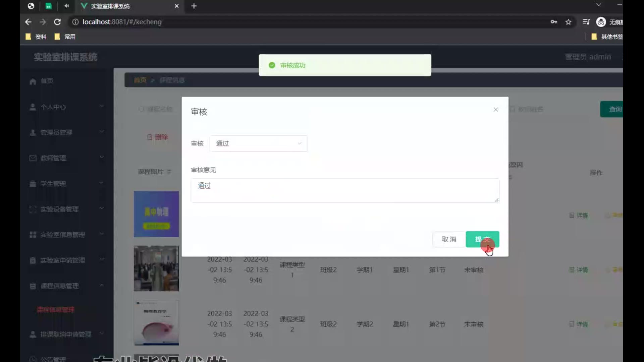The height and width of the screenshot is (362, 644).
Task: Click the password key icon in address bar
Action: 554,22
